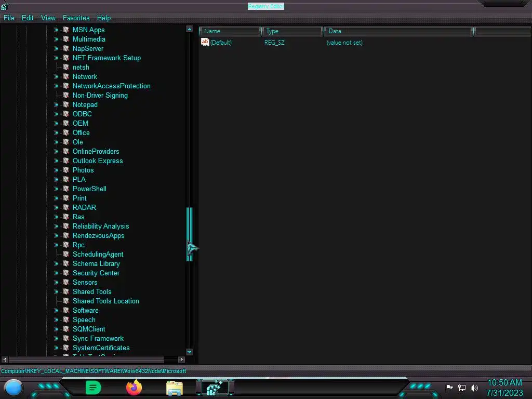Open File Explorer from the taskbar
Viewport: 532px width, 399px height.
(175, 388)
